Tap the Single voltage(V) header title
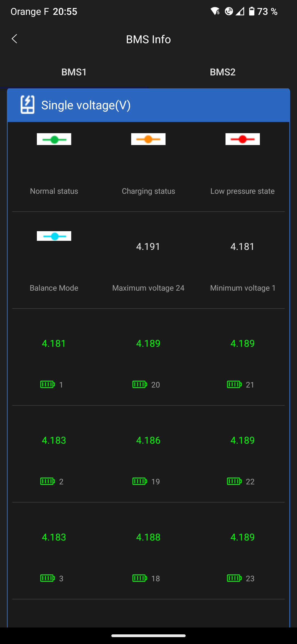The image size is (297, 644). coord(86,105)
